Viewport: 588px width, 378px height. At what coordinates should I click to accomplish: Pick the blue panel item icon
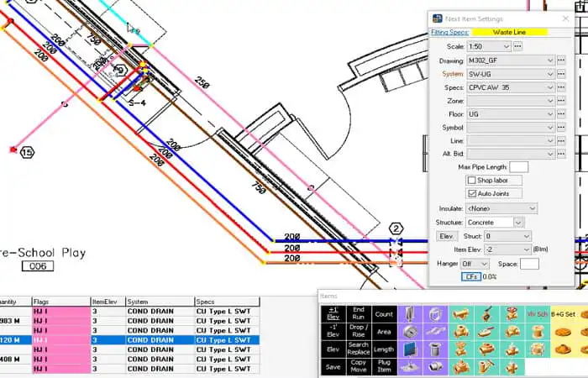pos(410,349)
